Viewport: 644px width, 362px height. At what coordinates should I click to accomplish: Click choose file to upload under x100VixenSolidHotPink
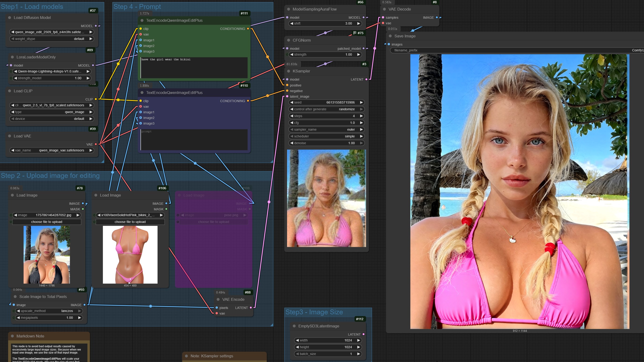[130, 222]
